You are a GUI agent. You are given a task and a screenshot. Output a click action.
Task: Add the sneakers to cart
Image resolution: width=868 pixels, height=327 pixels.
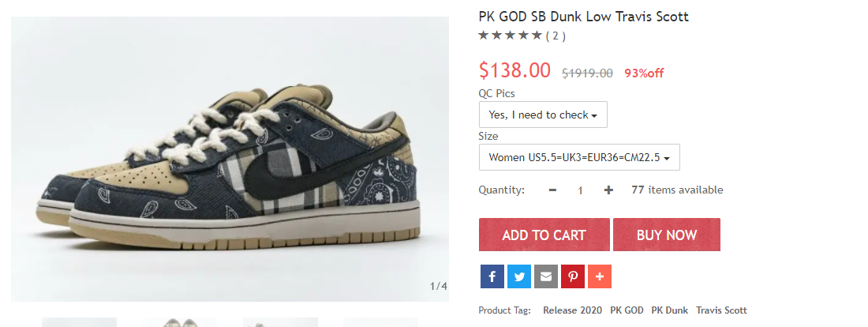[x=544, y=235]
